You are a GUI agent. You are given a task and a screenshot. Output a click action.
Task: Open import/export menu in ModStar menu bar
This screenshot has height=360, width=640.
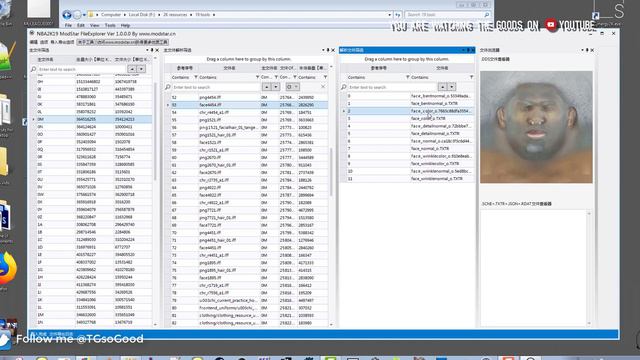[62, 42]
